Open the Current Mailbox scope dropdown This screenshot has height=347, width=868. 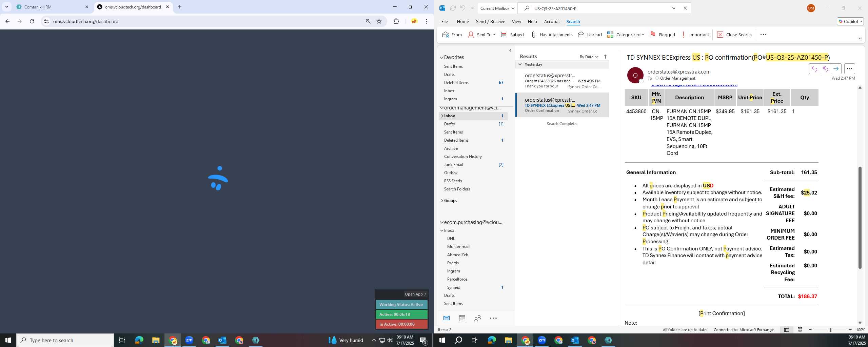coord(497,8)
